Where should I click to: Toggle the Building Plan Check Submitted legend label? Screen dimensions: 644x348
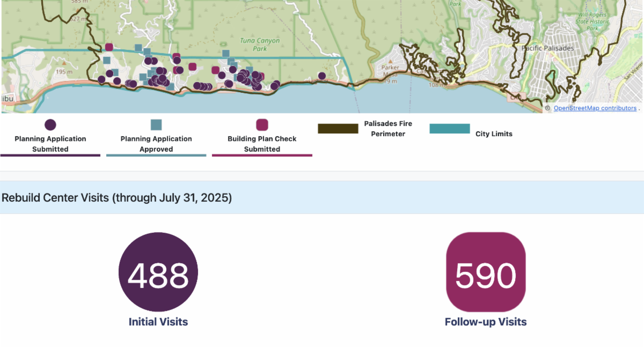(x=262, y=144)
